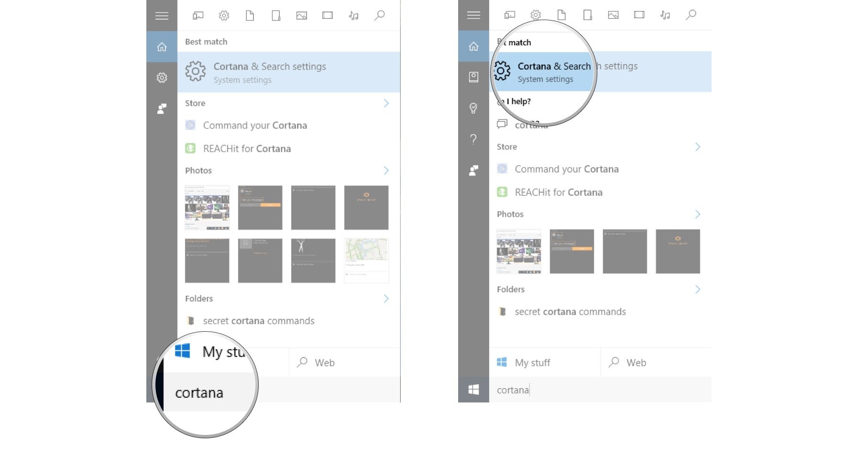Switch to Web tab in left screenshot
Screen dimensions: 868x456
point(345,363)
